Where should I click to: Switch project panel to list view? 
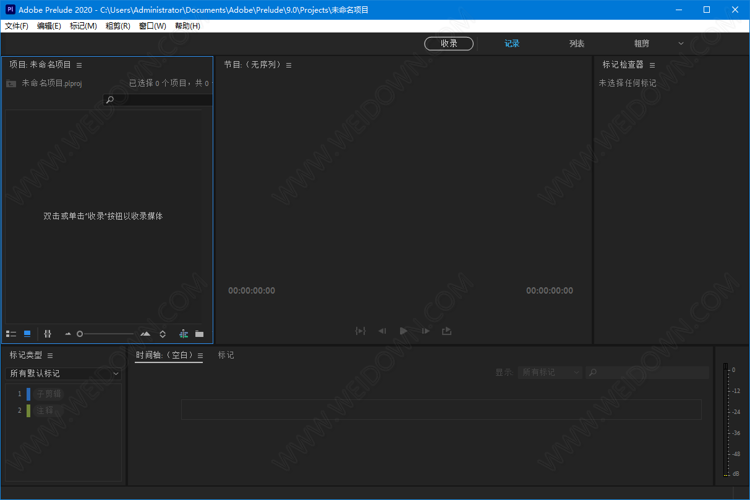pyautogui.click(x=11, y=334)
